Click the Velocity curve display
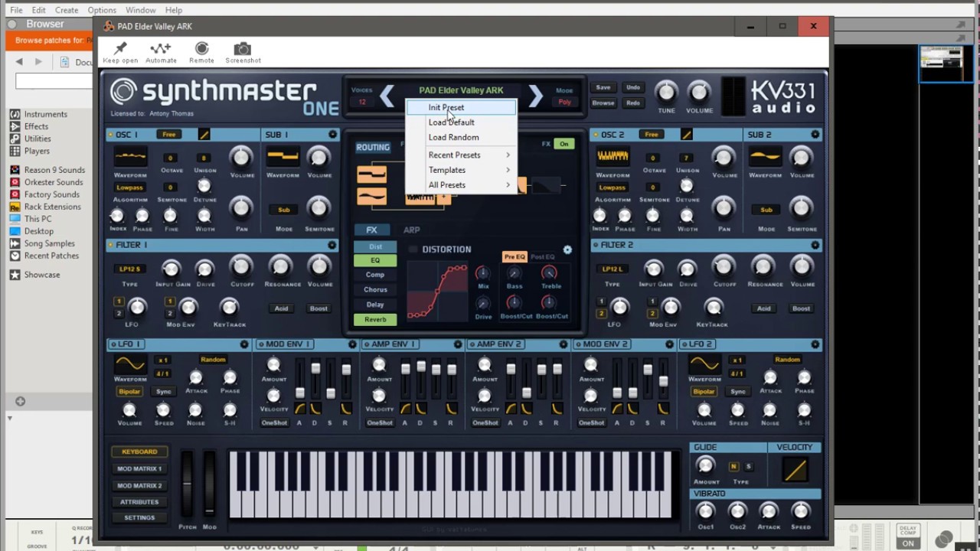This screenshot has height=551, width=980. point(795,469)
